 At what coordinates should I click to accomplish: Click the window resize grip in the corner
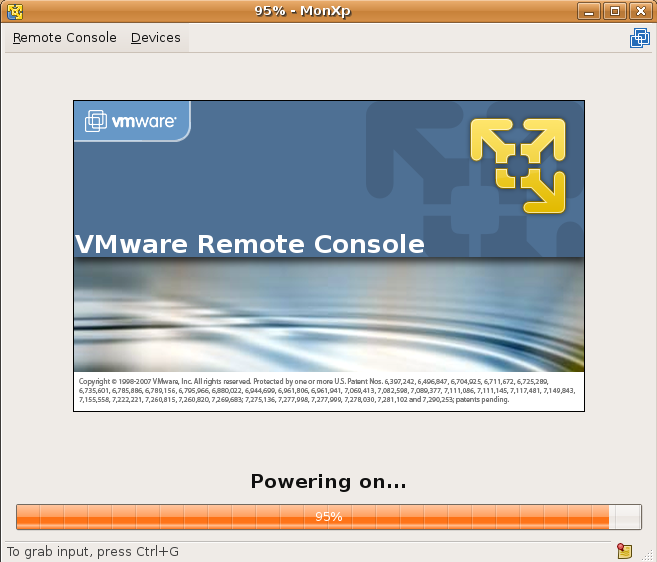648,554
